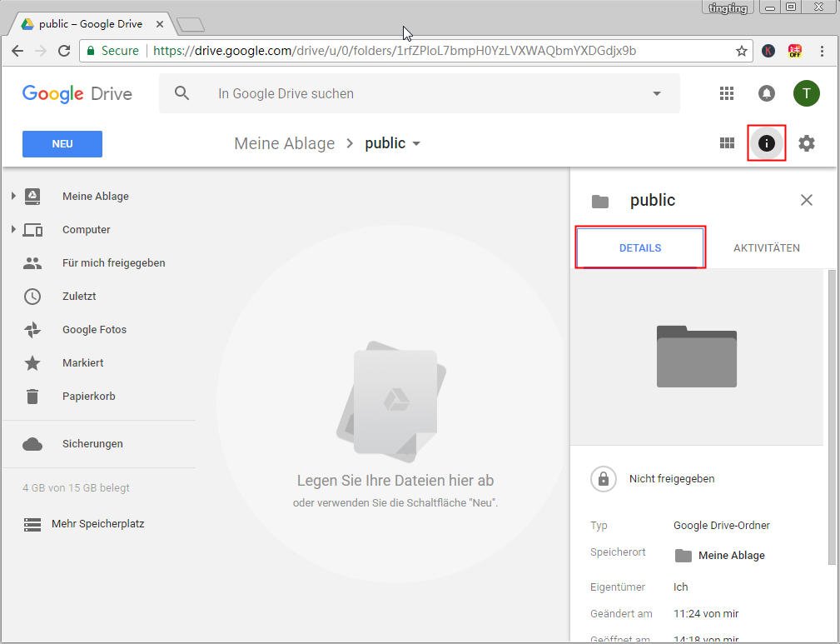Click the Google Drive logo
Image resolution: width=840 pixels, height=644 pixels.
pyautogui.click(x=77, y=94)
